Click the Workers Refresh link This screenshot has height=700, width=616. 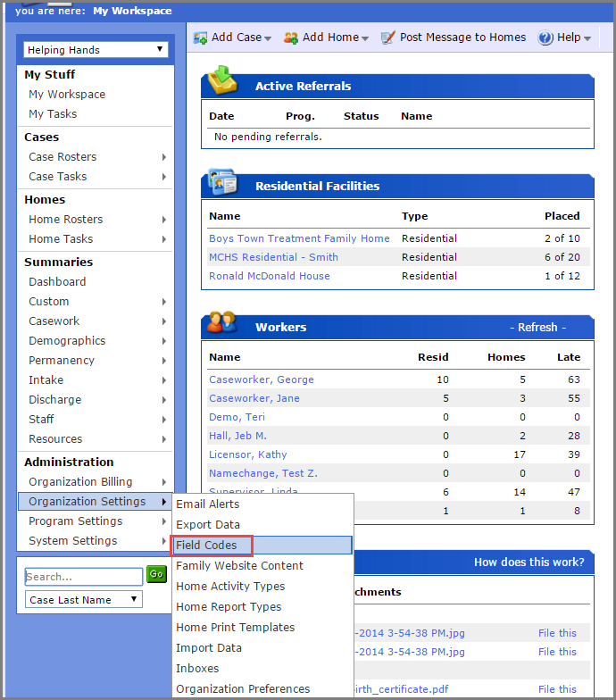click(537, 327)
